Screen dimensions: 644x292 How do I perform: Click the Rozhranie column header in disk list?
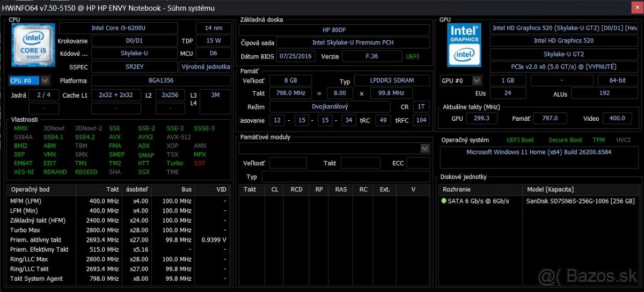[x=480, y=189]
